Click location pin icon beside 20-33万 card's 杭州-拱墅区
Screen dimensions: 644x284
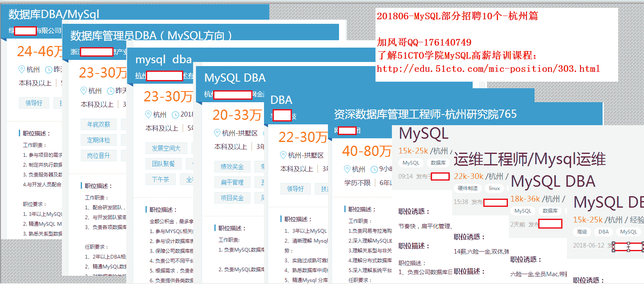pyautogui.click(x=217, y=133)
